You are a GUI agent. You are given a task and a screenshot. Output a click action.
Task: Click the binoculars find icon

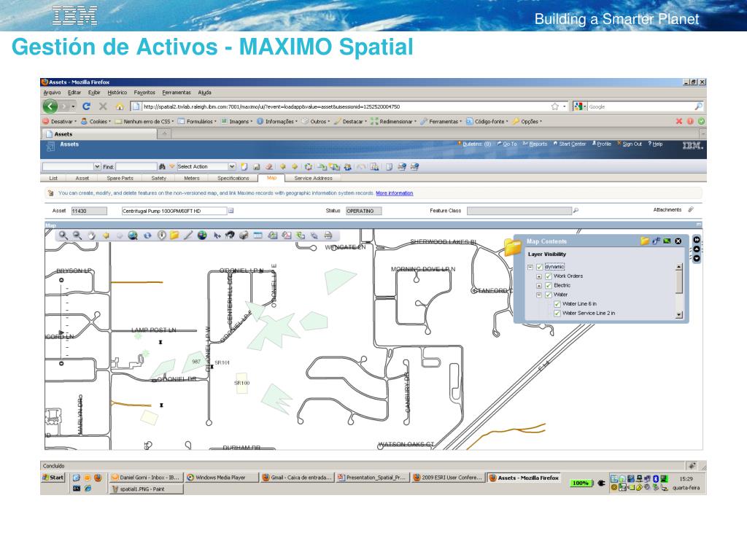pyautogui.click(x=162, y=167)
